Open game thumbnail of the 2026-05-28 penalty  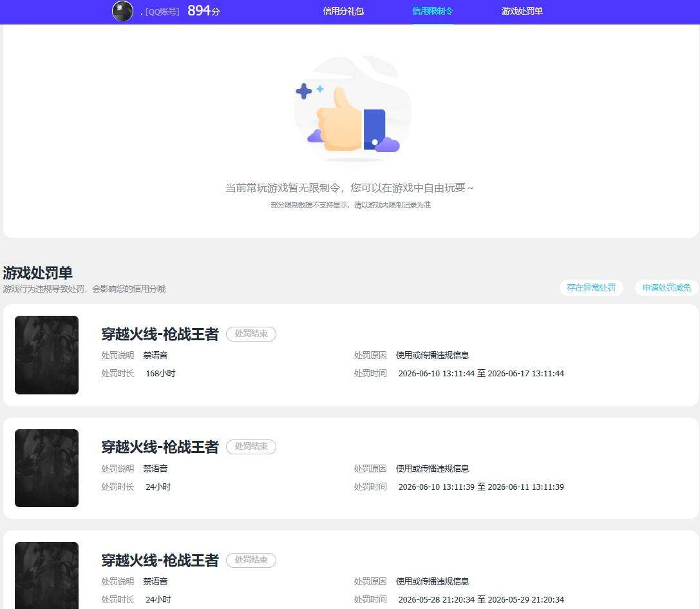click(x=46, y=575)
